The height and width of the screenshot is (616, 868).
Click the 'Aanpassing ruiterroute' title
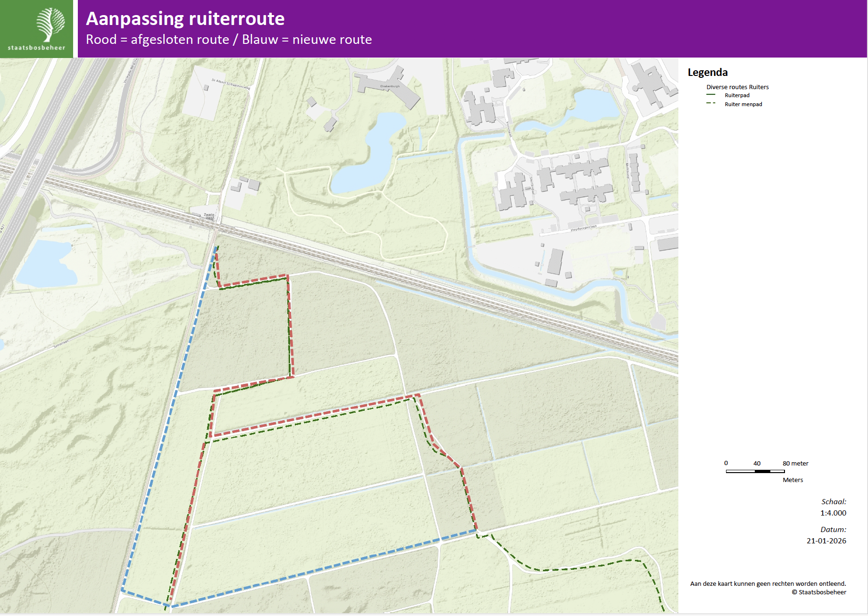click(185, 19)
